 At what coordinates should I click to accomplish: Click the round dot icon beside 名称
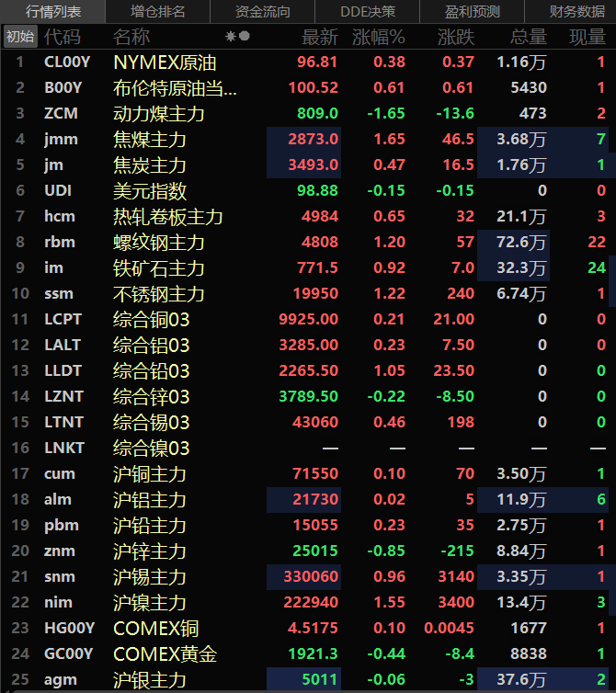[x=245, y=37]
